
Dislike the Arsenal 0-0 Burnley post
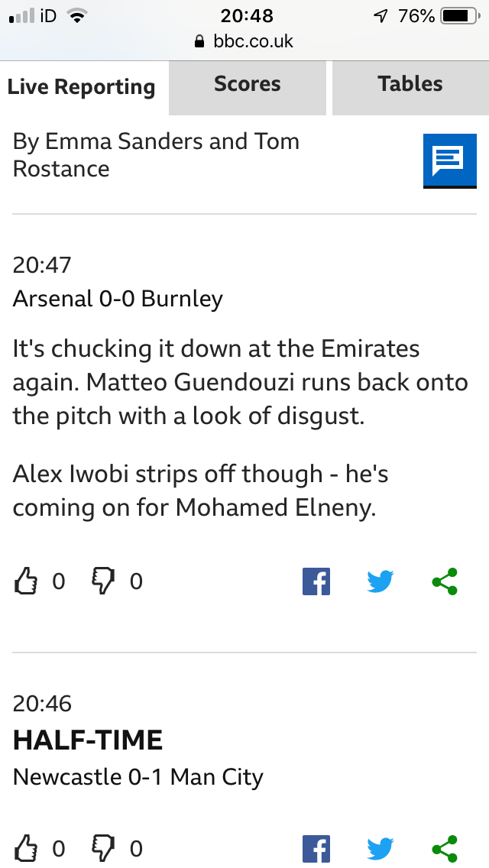[102, 581]
